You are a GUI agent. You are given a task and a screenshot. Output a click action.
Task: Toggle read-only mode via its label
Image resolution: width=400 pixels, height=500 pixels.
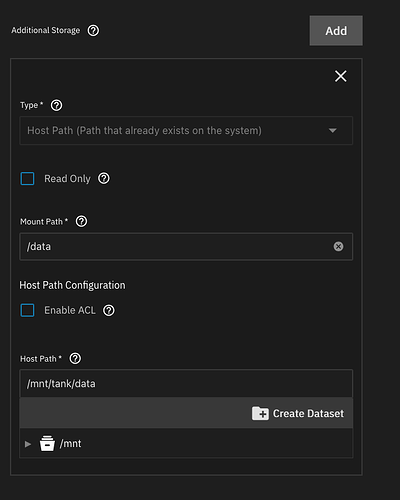click(x=67, y=179)
